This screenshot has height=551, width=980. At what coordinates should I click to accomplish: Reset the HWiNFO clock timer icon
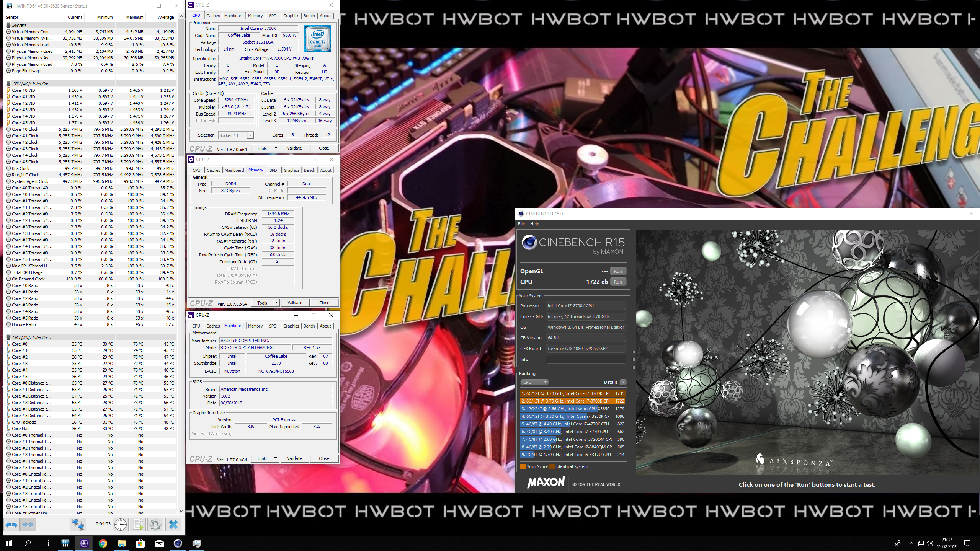click(121, 524)
